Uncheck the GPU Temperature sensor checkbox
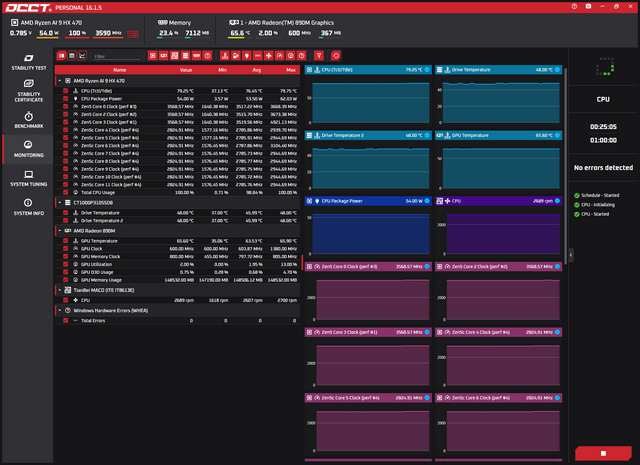The width and height of the screenshot is (640, 465). 66,241
